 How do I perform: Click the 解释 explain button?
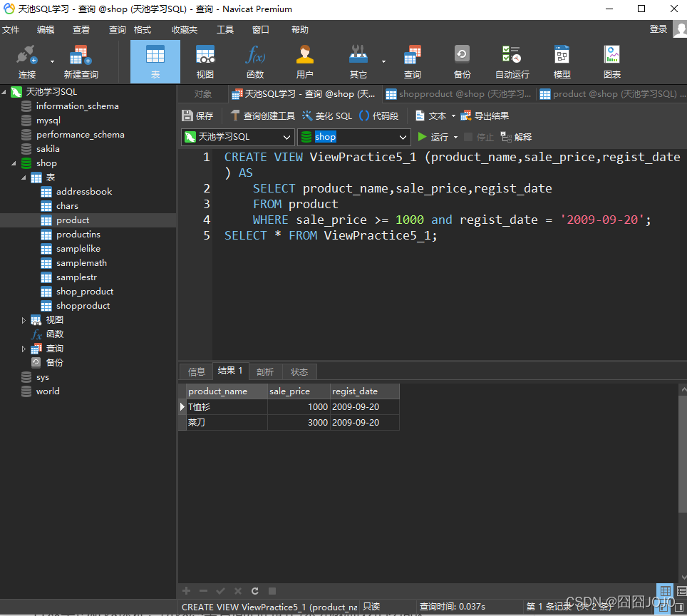(516, 137)
